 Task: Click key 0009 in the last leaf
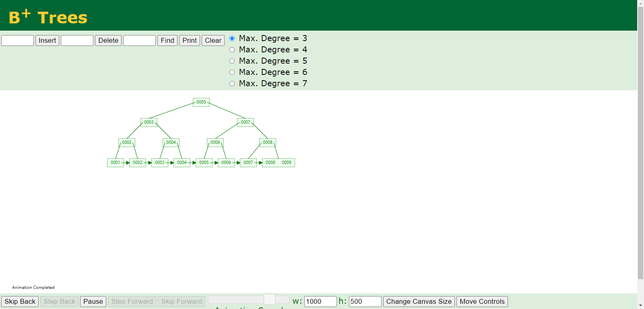tap(287, 163)
